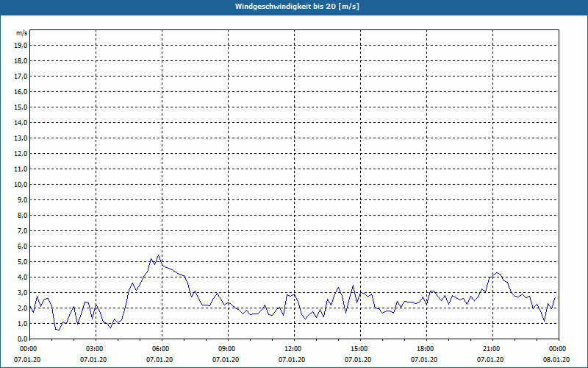588x368 pixels.
Task: Select the 15:00 time axis label
Action: pos(359,349)
